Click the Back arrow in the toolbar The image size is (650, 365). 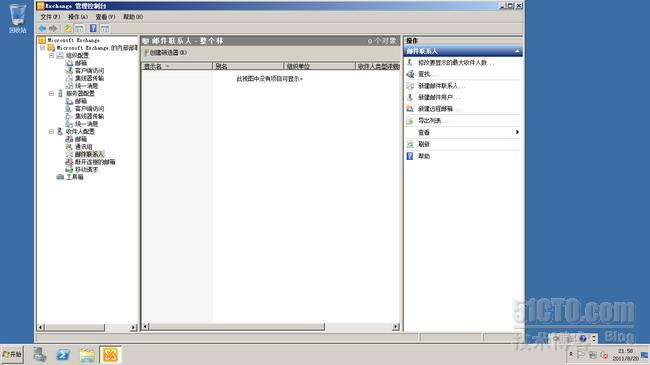point(42,28)
